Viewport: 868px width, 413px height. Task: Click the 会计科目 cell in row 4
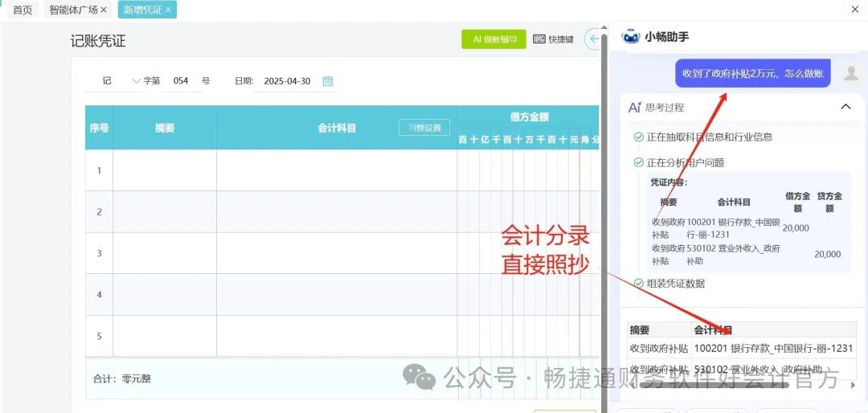337,295
